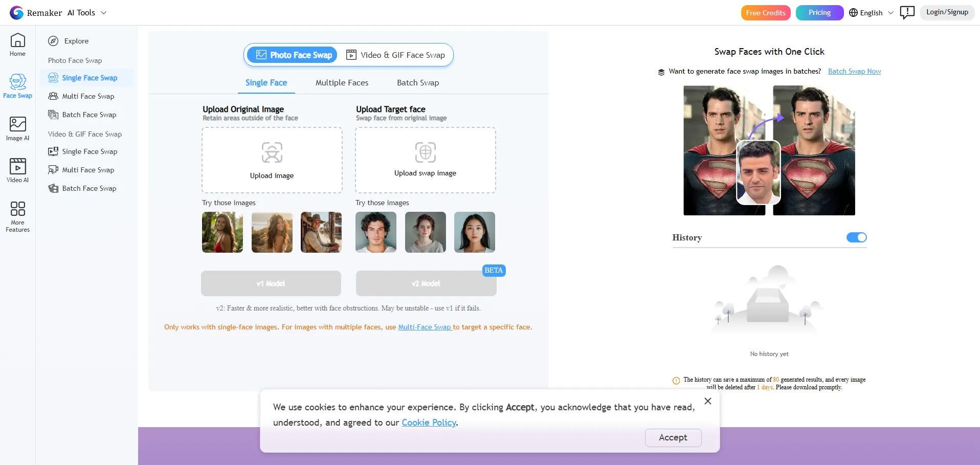The width and height of the screenshot is (980, 465).
Task: Open the Image AI sidebar icon
Action: (17, 124)
